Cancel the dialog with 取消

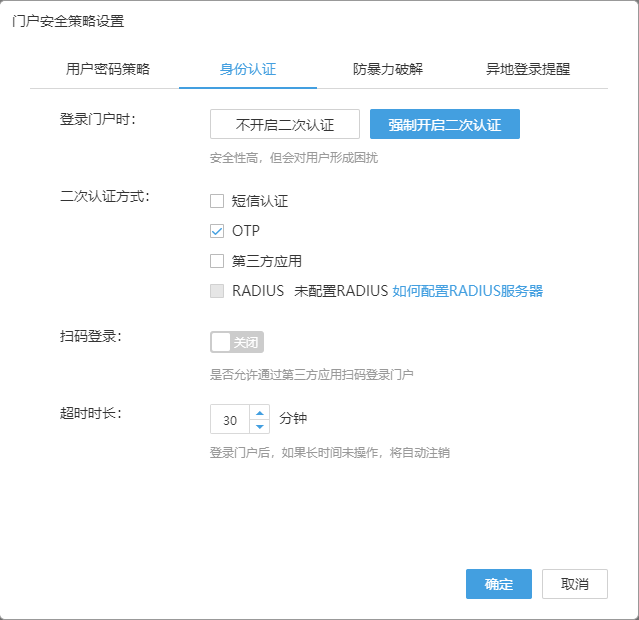click(574, 584)
